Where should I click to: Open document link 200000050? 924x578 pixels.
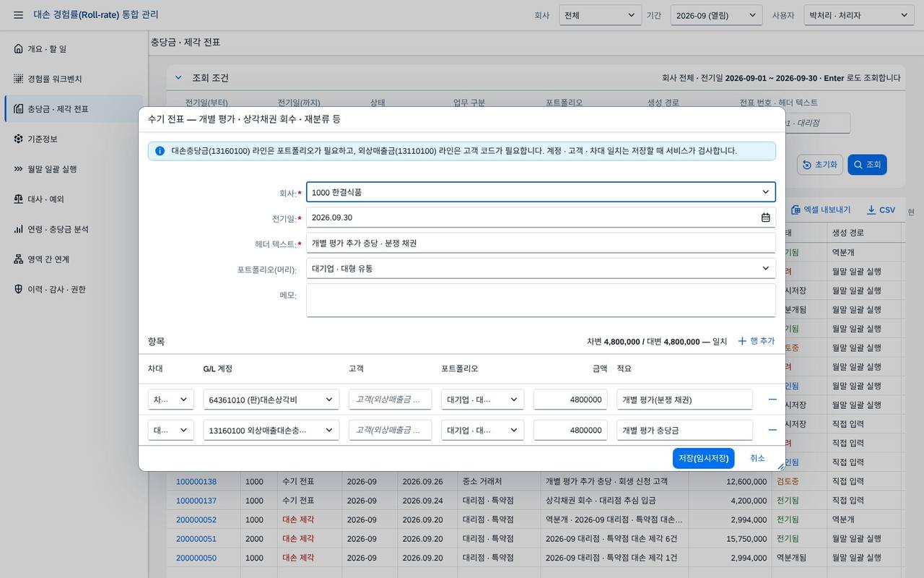point(196,558)
